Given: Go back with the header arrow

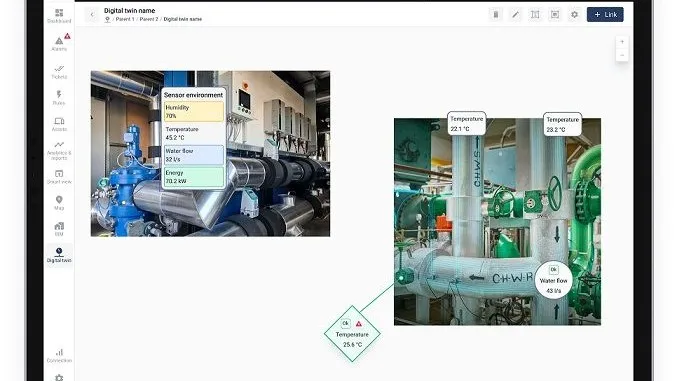Looking at the screenshot, I should [92, 15].
